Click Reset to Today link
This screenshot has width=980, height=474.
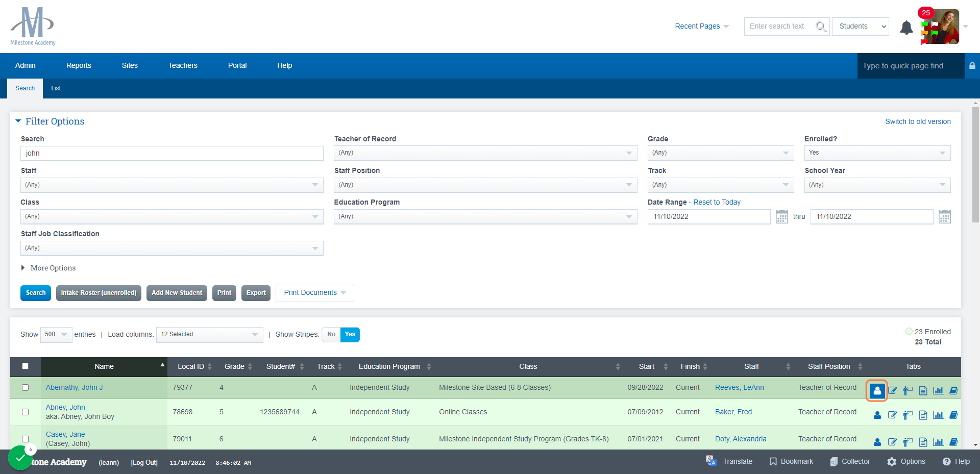tap(717, 202)
